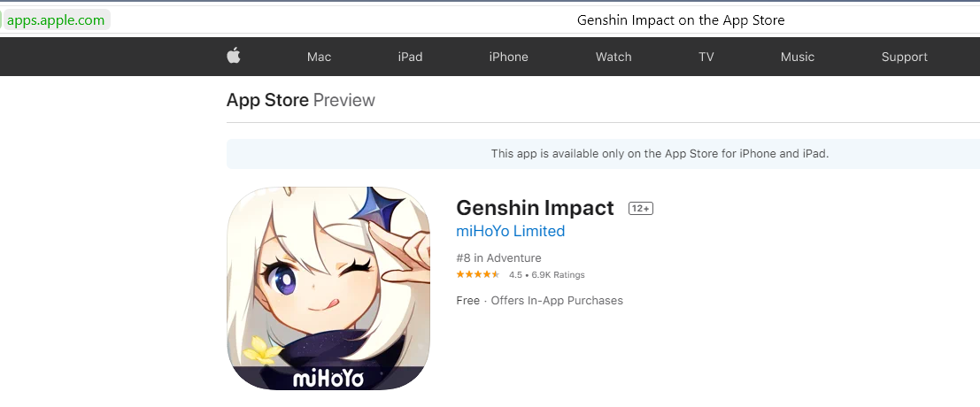This screenshot has height=407, width=980.
Task: Click the iPhone and iPad availability banner
Action: coord(660,154)
